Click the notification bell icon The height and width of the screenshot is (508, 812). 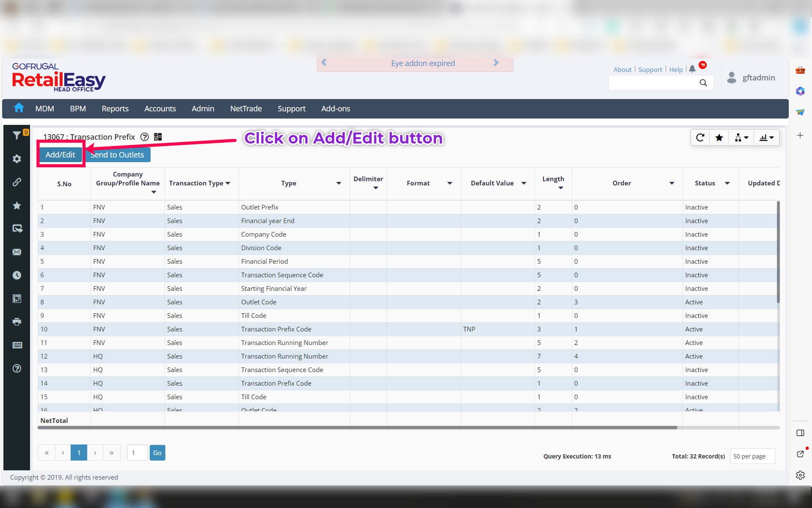pos(692,69)
